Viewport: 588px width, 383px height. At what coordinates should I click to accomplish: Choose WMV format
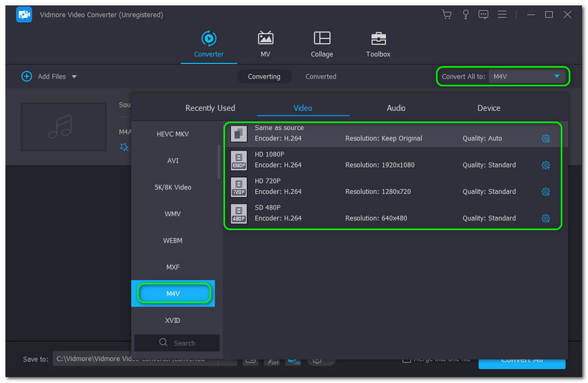(173, 214)
